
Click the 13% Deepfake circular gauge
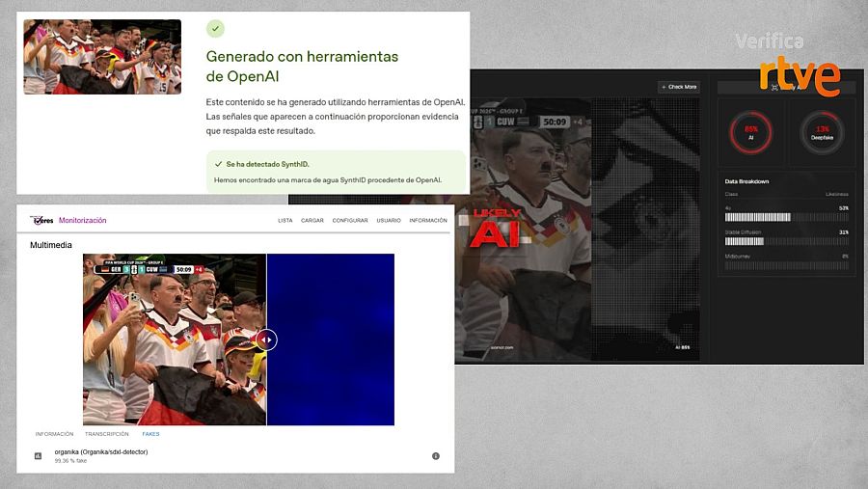(x=822, y=133)
